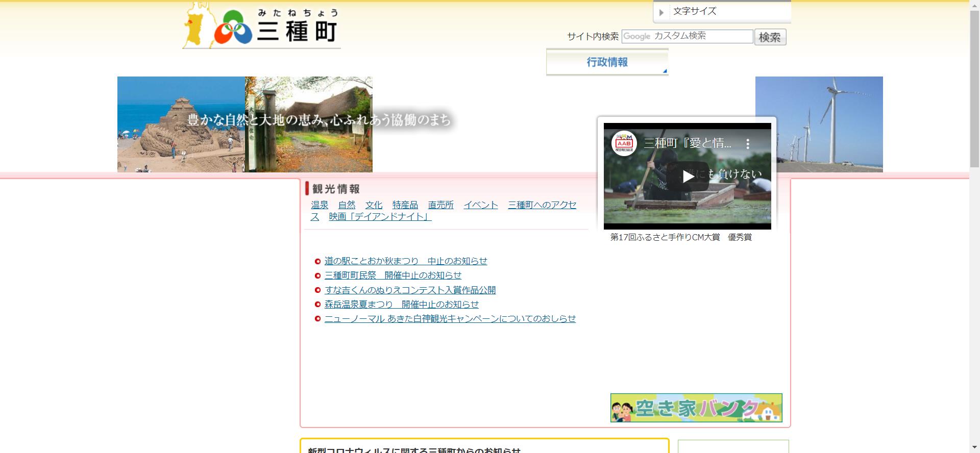
Task: Open the 温泉 tourism link
Action: (x=320, y=205)
